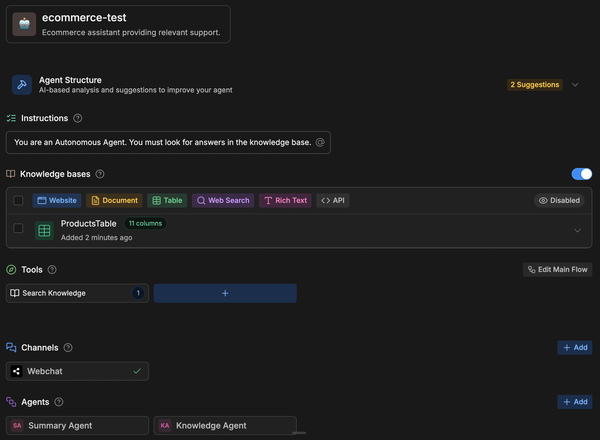Click the Edit Main Flow button
600x440 pixels.
coord(557,270)
